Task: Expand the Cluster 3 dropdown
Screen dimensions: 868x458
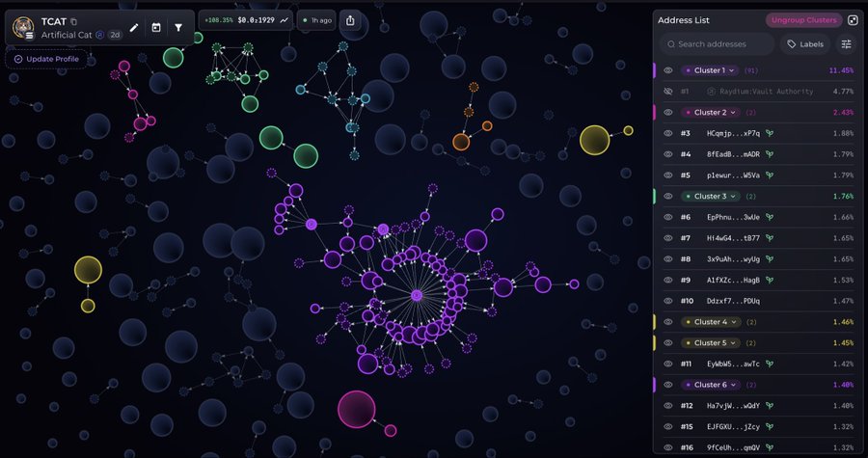Action: coord(733,197)
